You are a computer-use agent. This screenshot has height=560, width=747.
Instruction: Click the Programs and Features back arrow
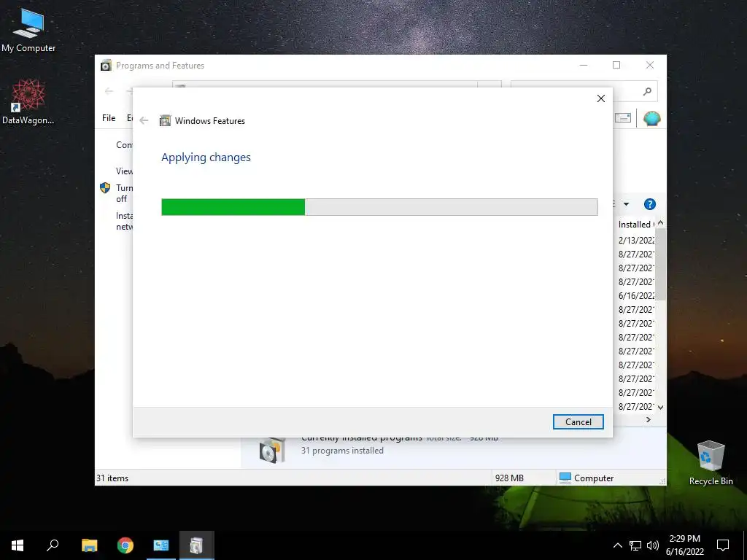coord(109,91)
